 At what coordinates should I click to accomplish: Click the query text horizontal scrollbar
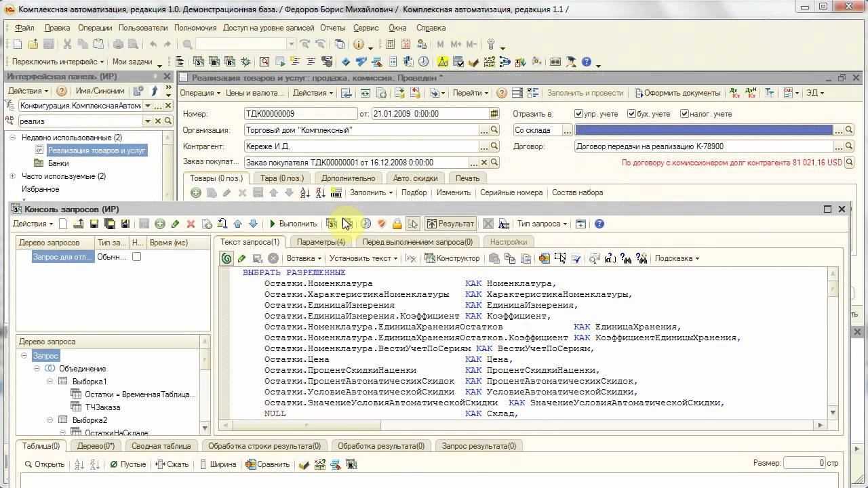point(523,426)
